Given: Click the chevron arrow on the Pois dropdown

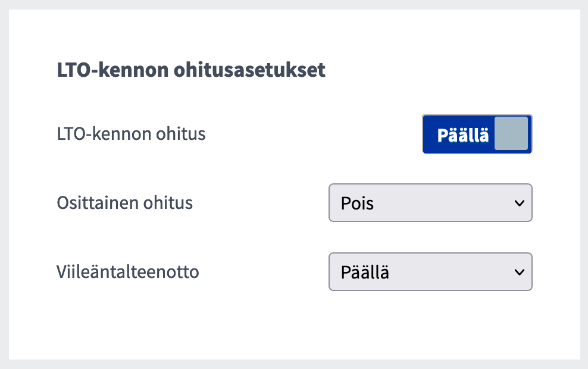Looking at the screenshot, I should 519,203.
